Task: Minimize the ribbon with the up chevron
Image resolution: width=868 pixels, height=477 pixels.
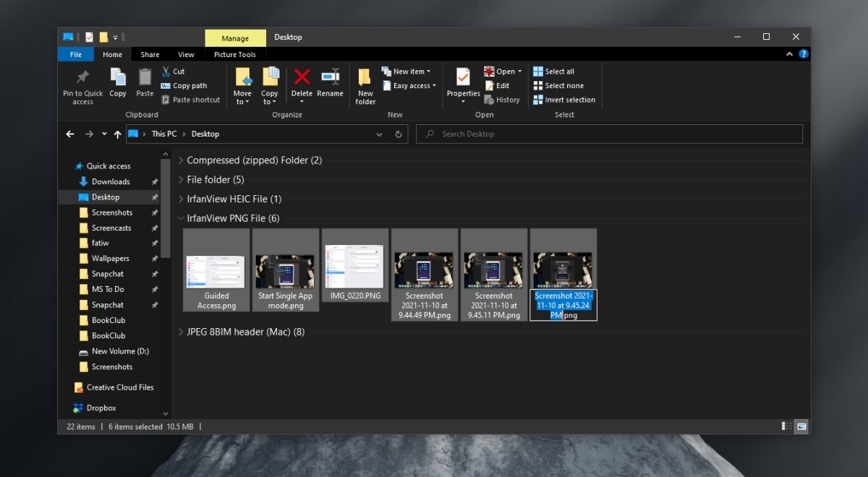Action: tap(789, 53)
